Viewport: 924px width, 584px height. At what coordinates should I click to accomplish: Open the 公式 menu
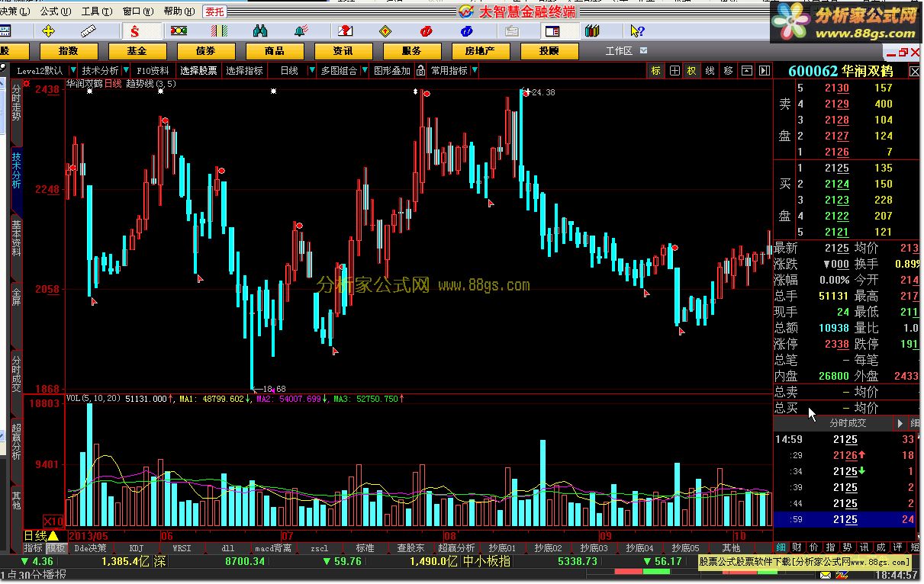point(54,11)
